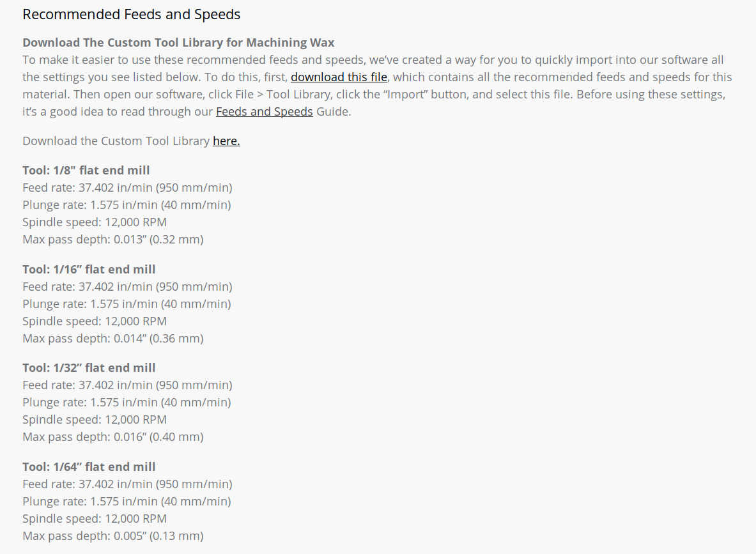Click the "Download the Custom Tool Library" sentence text
The width and height of the screenshot is (756, 554).
(116, 141)
